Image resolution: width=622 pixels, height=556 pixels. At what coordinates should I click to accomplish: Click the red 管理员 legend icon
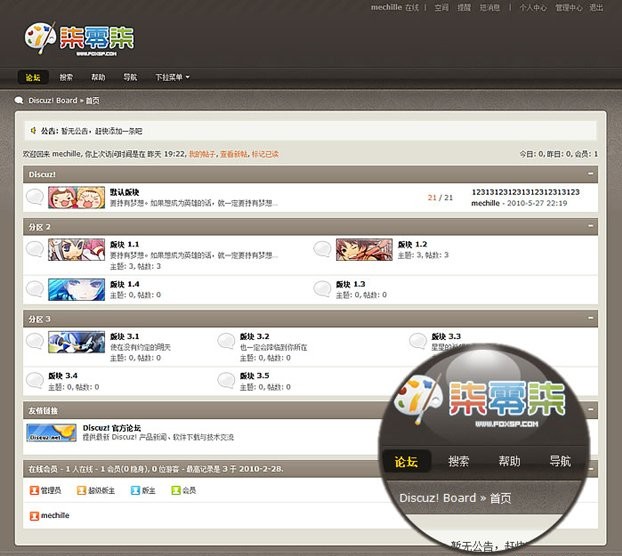(x=34, y=491)
